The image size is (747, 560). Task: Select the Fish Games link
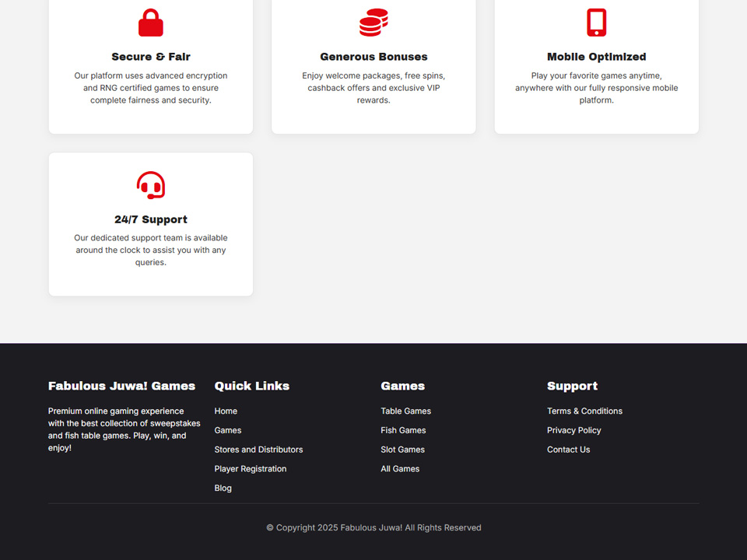click(x=403, y=430)
